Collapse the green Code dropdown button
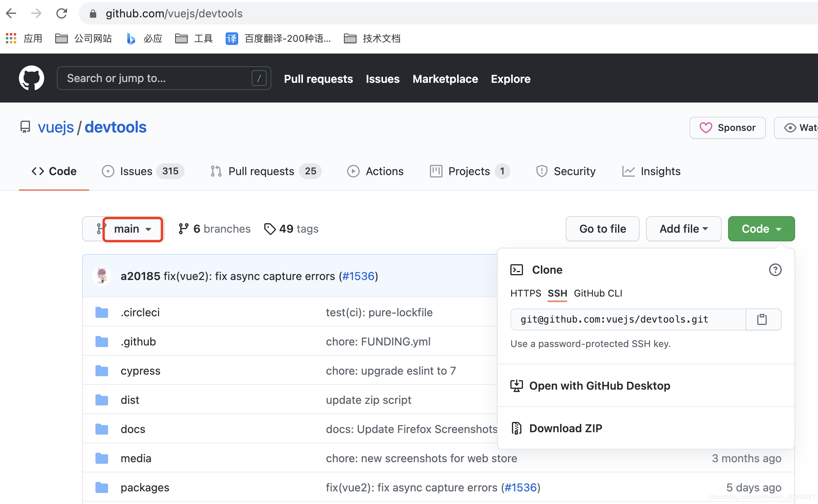The image size is (818, 504). (x=761, y=229)
